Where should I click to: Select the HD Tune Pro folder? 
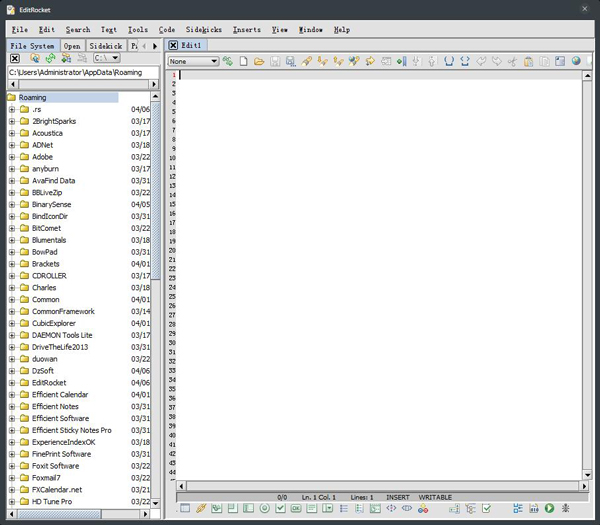tap(52, 502)
